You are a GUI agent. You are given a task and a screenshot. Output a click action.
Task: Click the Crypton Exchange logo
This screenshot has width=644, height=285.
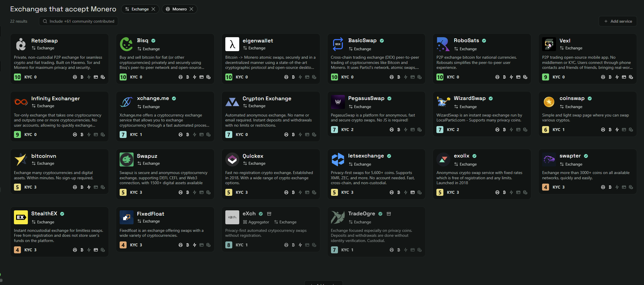tap(232, 102)
